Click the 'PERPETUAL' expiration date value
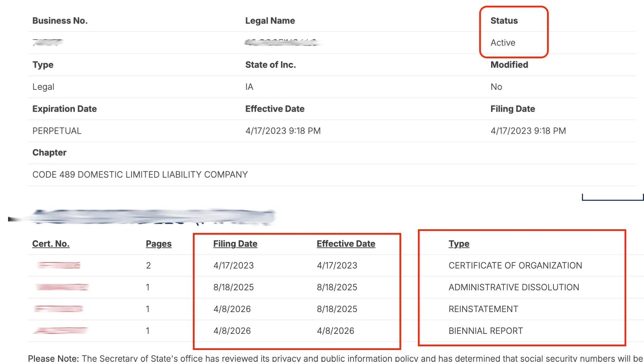 (x=57, y=131)
